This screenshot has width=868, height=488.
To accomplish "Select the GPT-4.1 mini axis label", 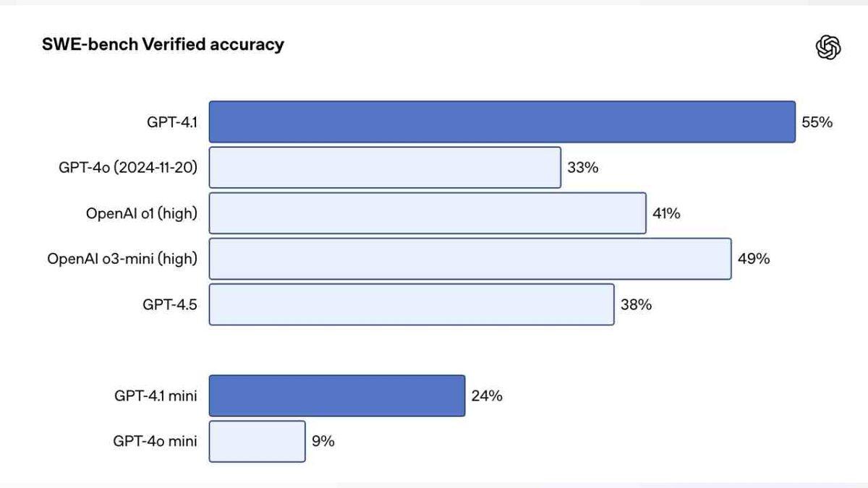I will 156,395.
